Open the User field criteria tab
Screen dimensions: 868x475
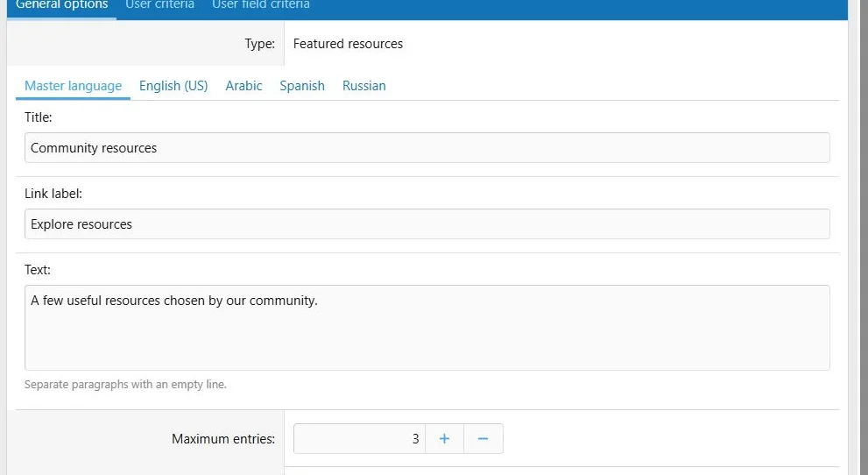point(261,5)
